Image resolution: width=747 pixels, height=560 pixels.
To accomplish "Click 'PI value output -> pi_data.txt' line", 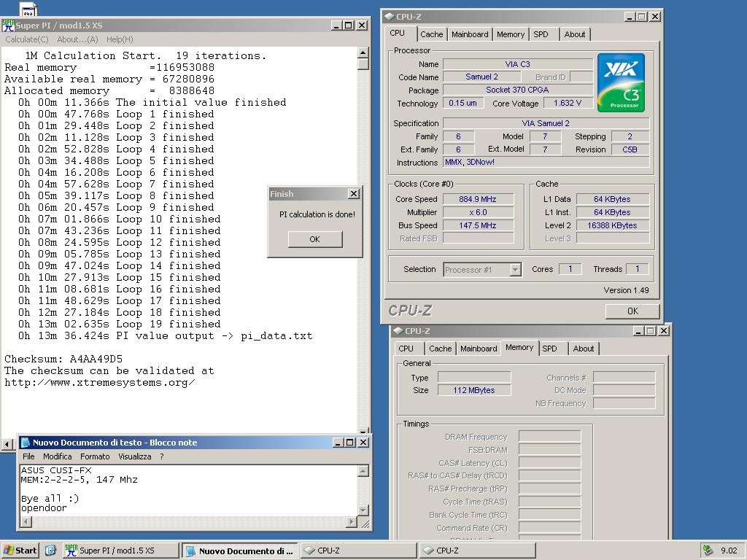I will pos(166,335).
